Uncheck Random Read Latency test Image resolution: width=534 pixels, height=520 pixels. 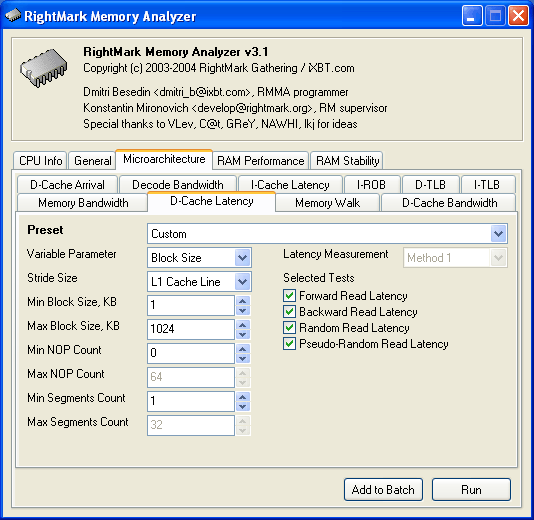point(289,327)
